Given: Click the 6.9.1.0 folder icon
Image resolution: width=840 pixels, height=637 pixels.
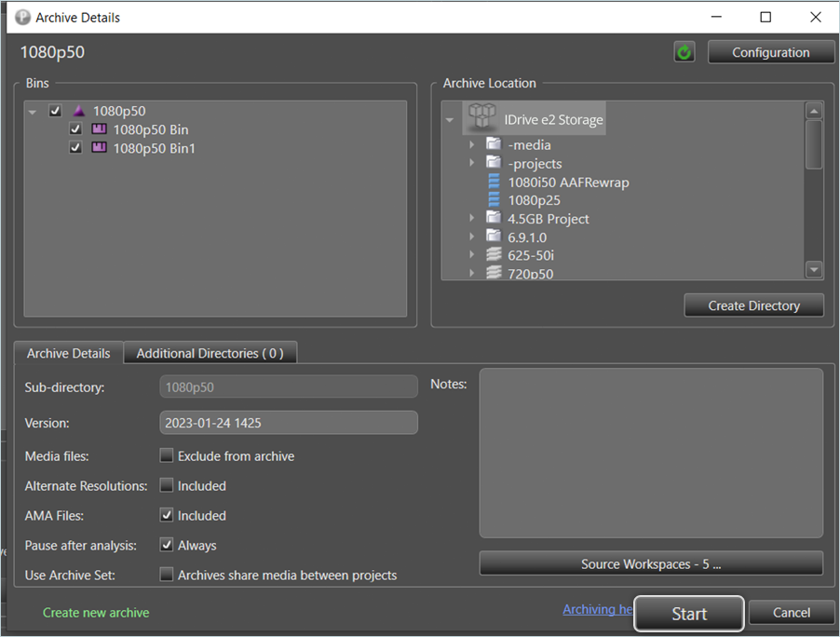Looking at the screenshot, I should click(494, 236).
